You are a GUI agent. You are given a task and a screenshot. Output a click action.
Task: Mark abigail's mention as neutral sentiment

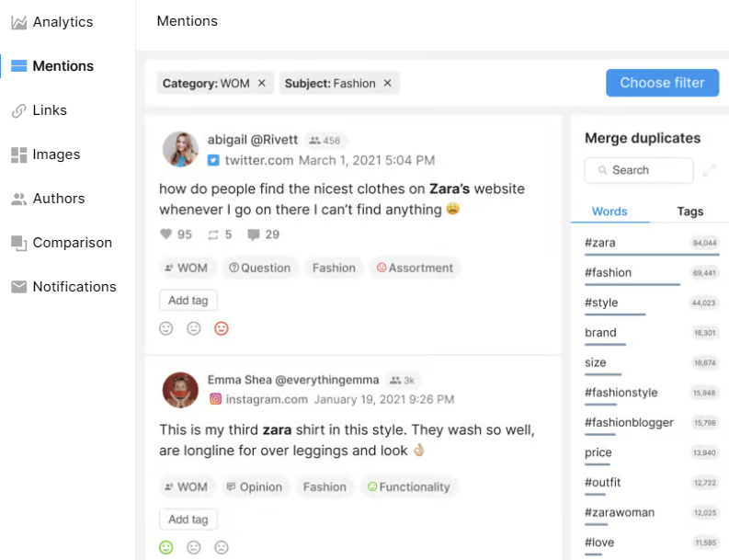tap(193, 329)
